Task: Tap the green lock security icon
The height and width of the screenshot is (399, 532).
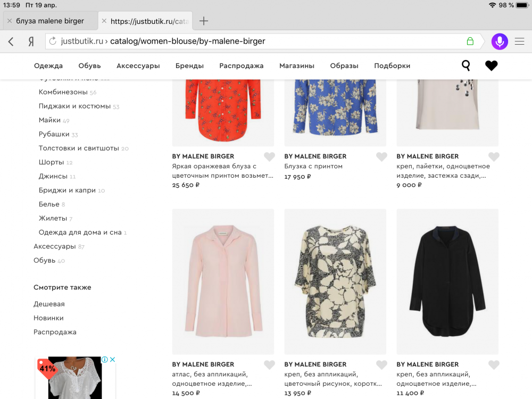Action: (470, 41)
